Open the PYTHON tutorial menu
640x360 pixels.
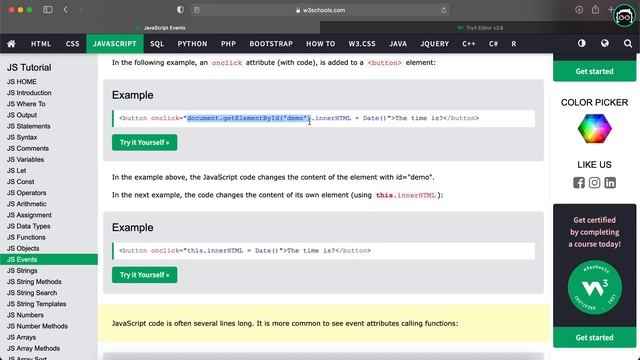click(192, 44)
